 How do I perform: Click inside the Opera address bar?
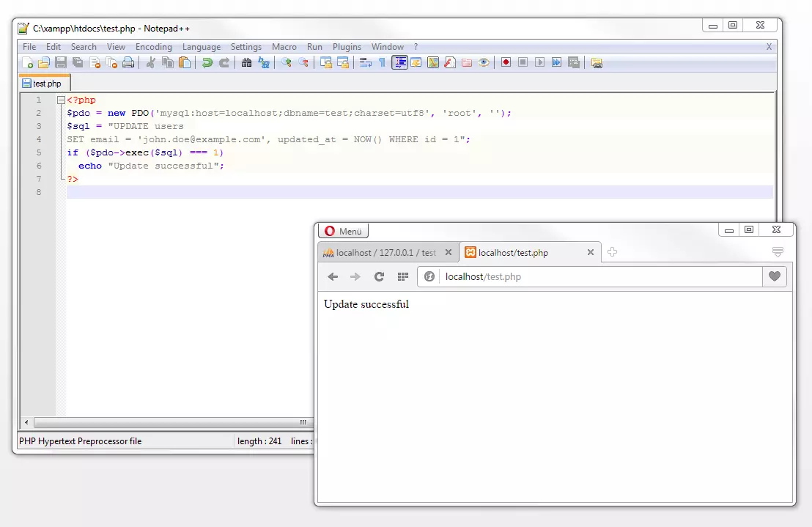tap(550, 276)
